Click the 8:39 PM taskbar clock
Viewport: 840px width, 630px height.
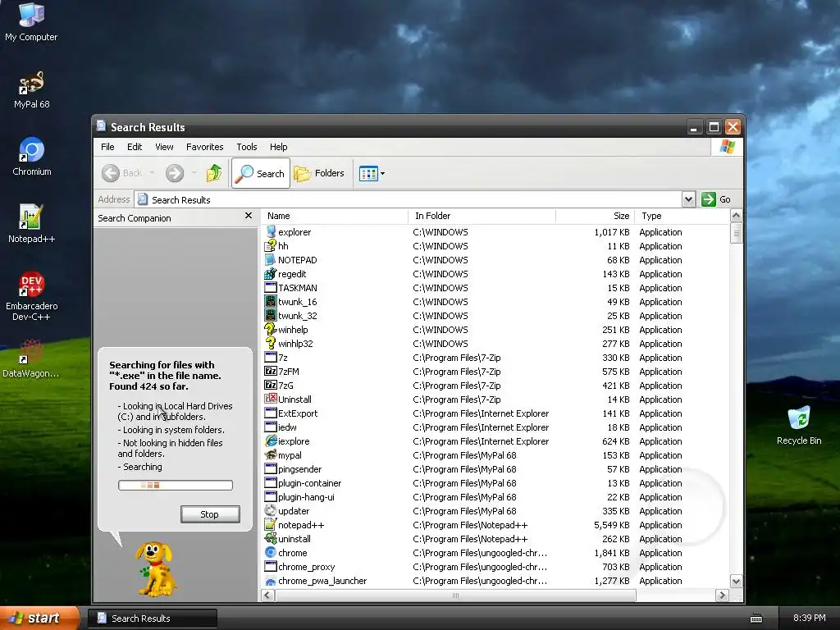809,619
